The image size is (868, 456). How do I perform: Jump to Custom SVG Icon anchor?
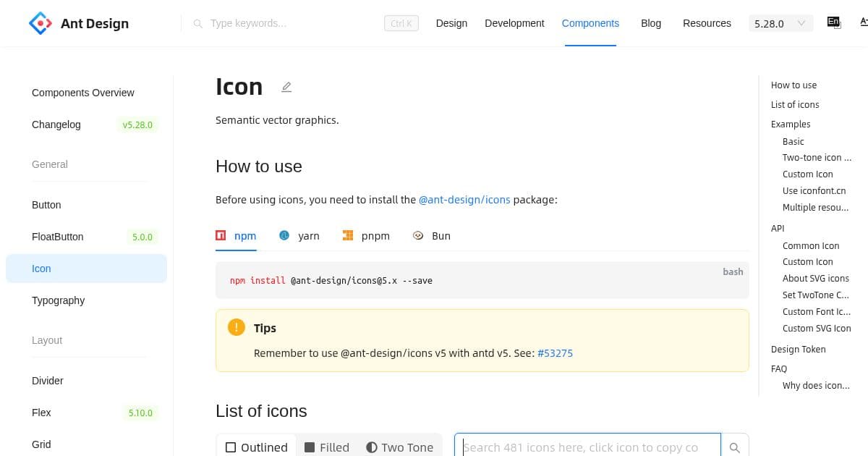tap(817, 328)
